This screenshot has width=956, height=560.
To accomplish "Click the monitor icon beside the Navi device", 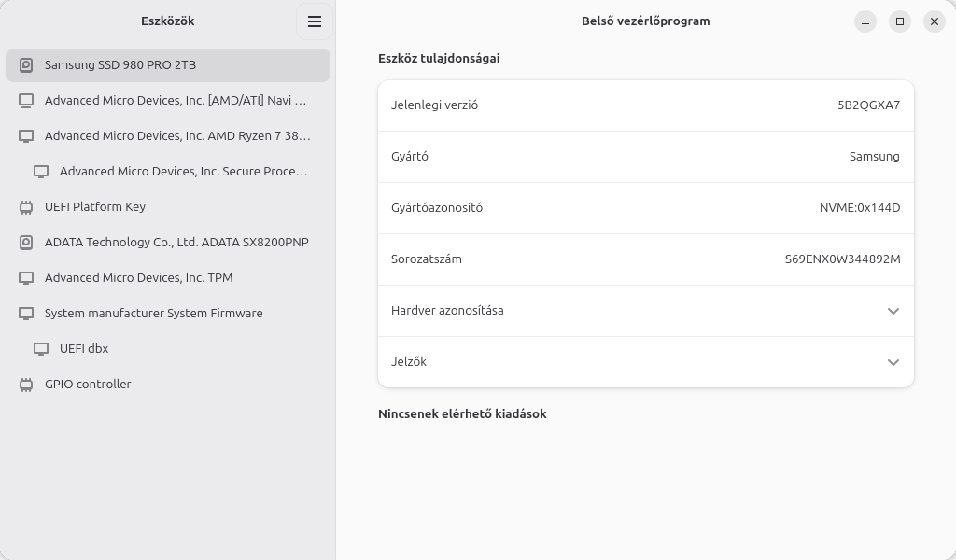I will (x=26, y=101).
